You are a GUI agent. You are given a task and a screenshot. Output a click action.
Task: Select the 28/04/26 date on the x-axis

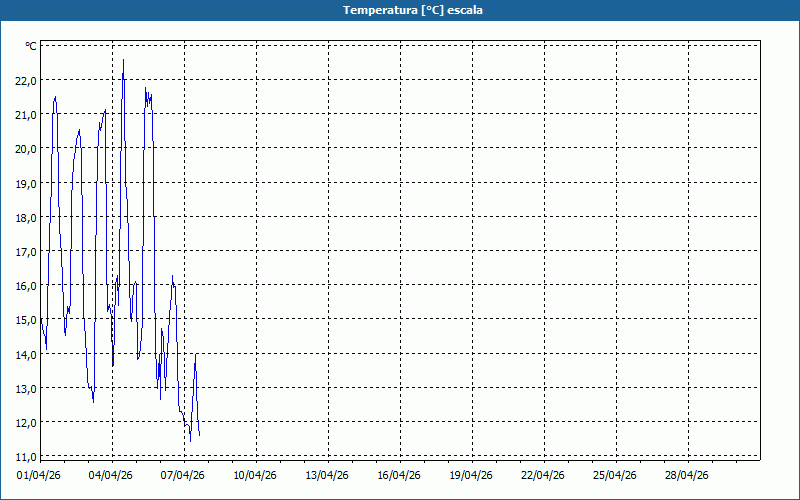click(x=687, y=476)
